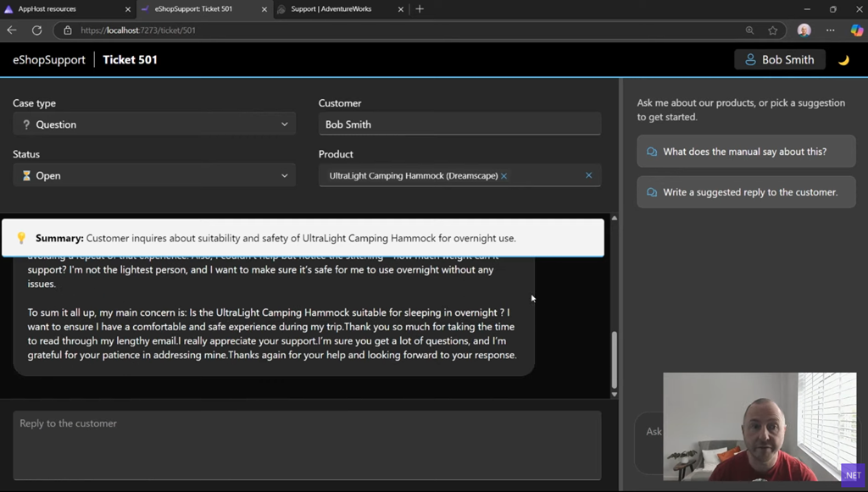Remove UltraLight Camping Hammock product tag
The image size is (868, 492).
504,176
